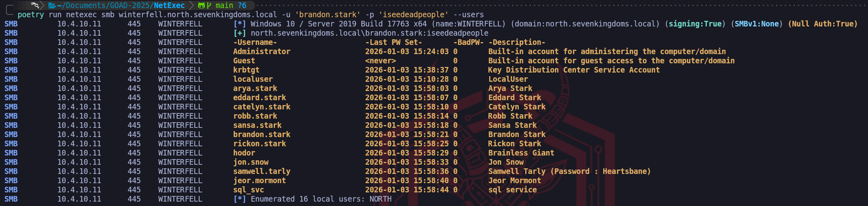
Task: Click the -Username- column header
Action: (x=255, y=42)
